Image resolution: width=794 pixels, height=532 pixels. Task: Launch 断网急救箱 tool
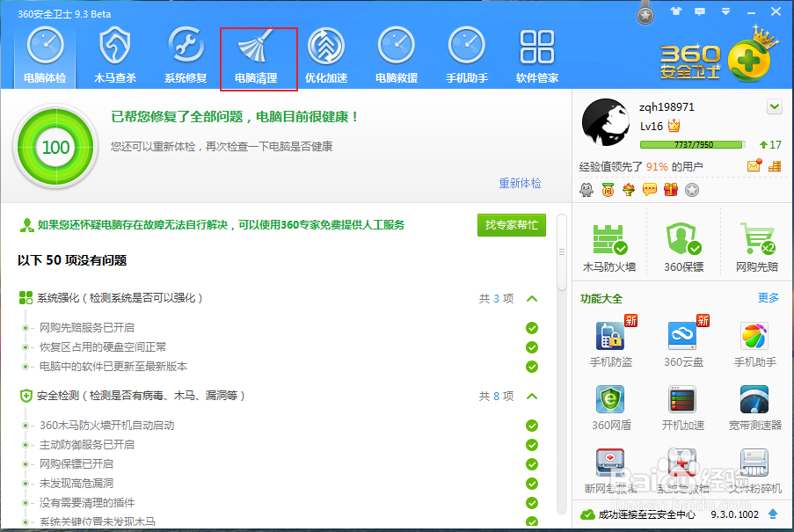pos(611,470)
